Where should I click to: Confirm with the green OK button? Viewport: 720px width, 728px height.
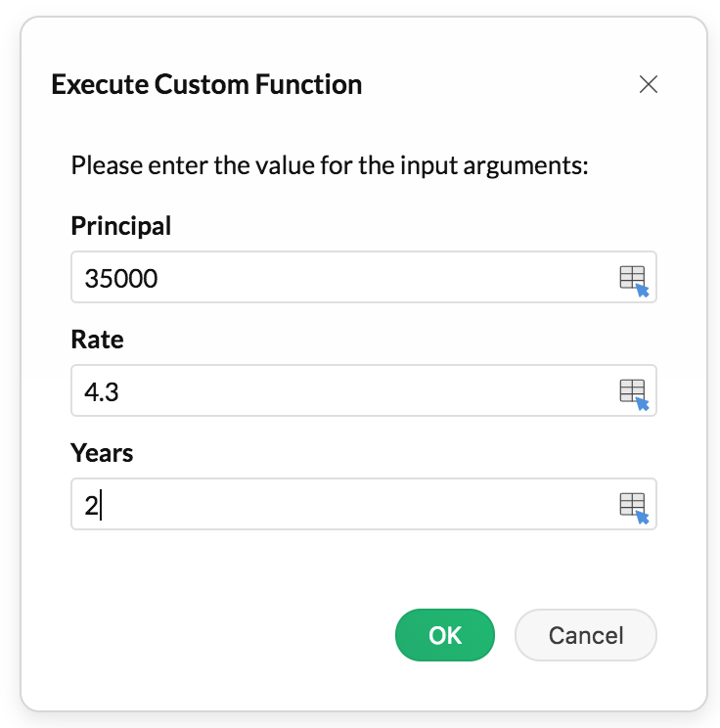[445, 635]
